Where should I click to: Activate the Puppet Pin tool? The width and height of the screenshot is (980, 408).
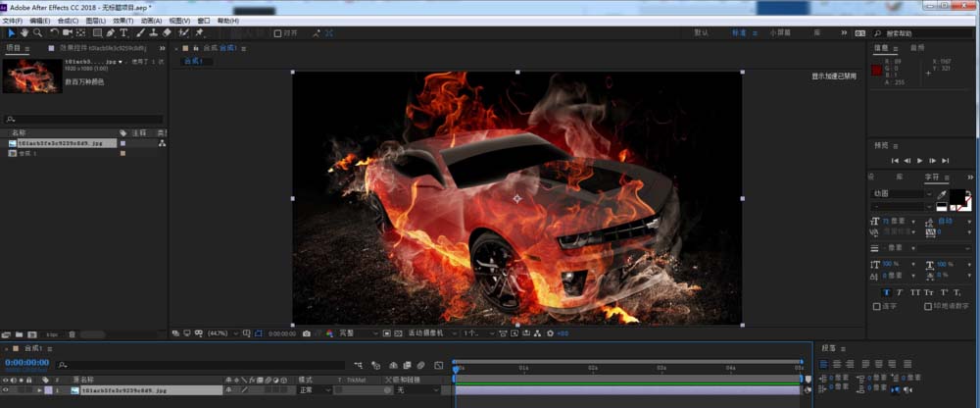pyautogui.click(x=199, y=32)
